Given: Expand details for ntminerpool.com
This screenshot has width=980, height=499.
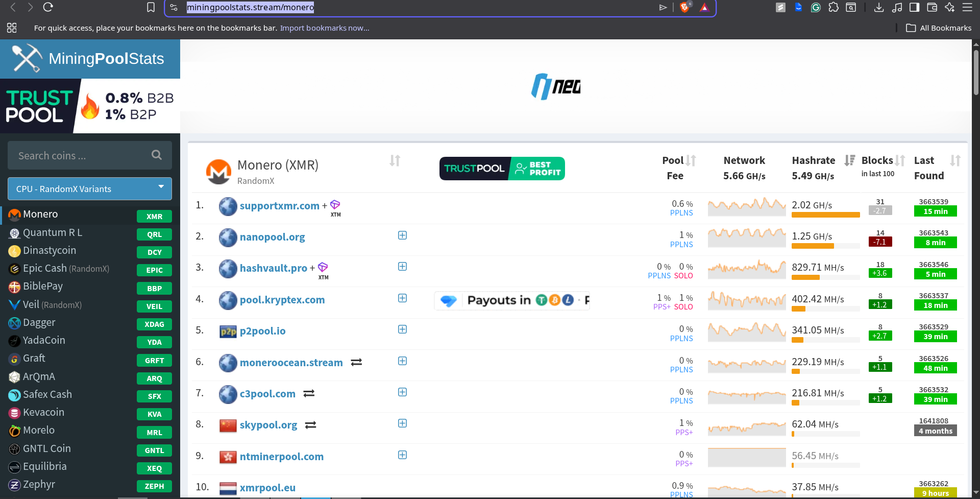Looking at the screenshot, I should point(402,455).
